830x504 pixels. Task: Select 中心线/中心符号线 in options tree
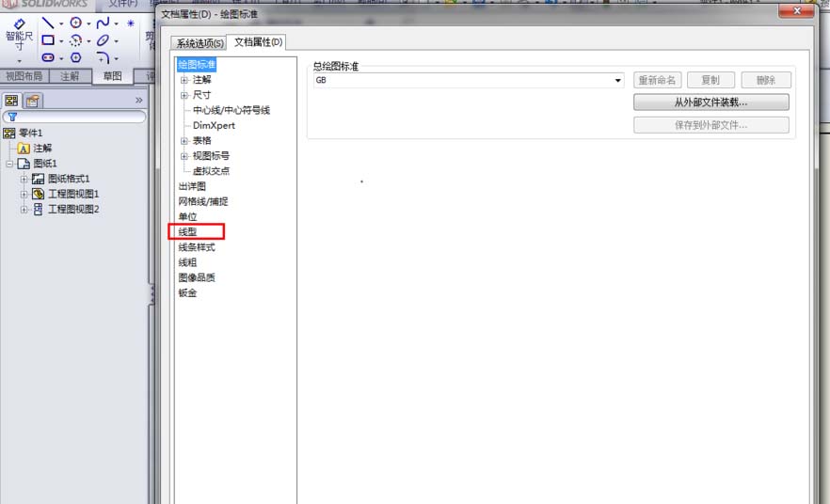(x=231, y=111)
